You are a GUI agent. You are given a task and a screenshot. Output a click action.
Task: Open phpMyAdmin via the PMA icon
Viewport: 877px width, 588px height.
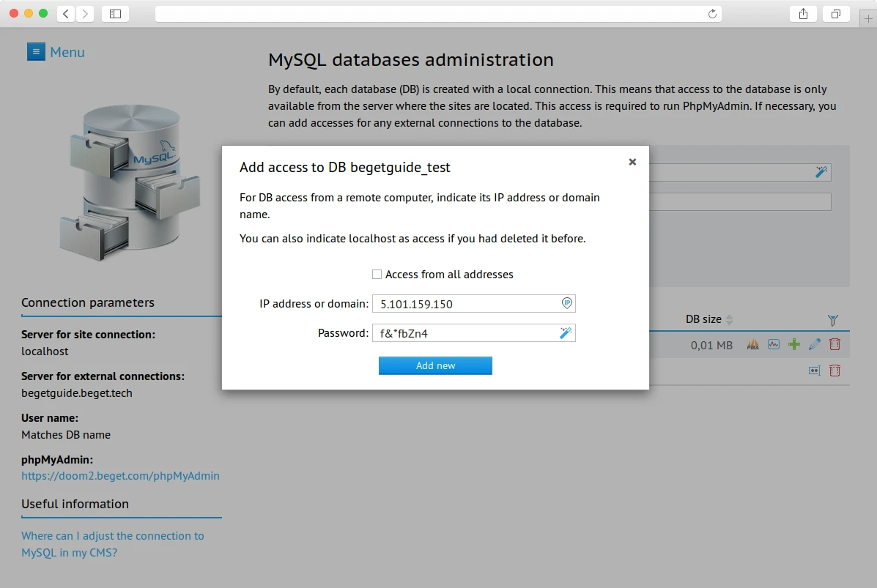tap(752, 344)
